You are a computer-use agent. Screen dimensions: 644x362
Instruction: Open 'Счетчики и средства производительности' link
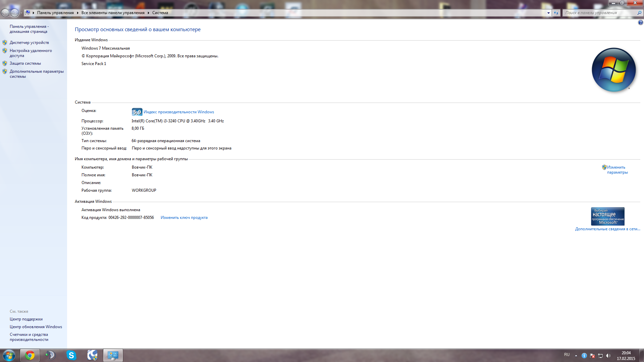coord(29,337)
